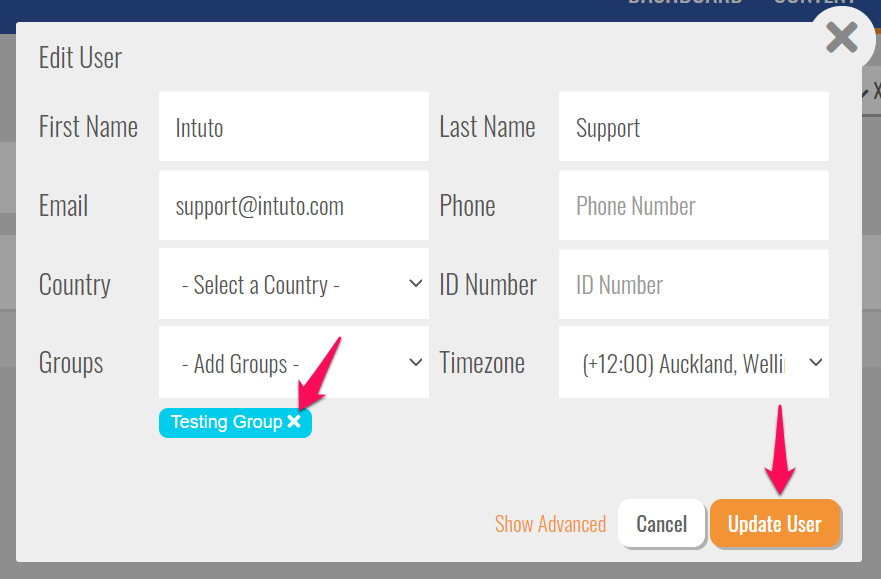Remove the Testing Group tag via its X
Viewport: 881px width, 579px height.
coord(294,422)
